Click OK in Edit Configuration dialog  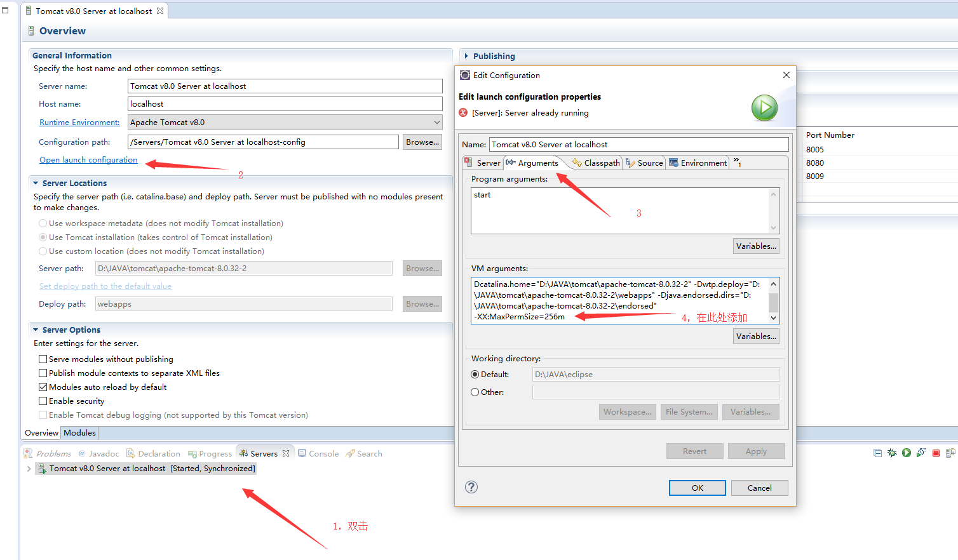tap(697, 488)
